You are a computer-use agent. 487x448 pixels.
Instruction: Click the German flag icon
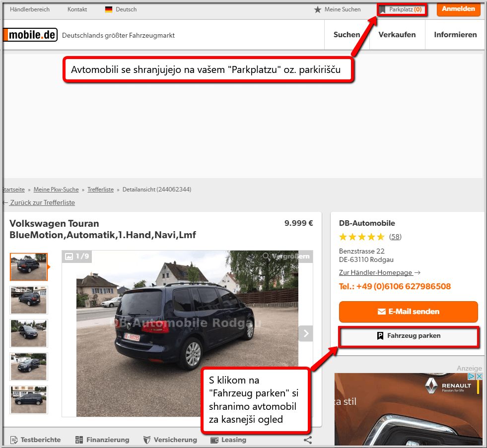pos(109,9)
